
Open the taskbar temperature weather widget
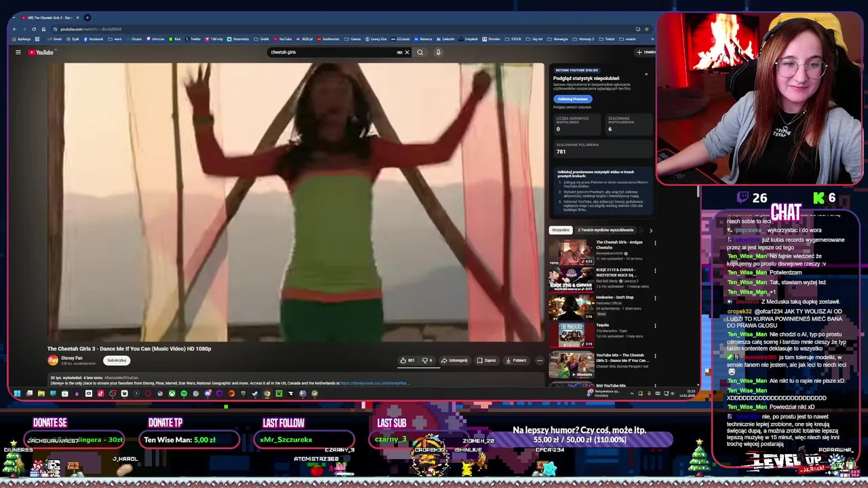point(604,393)
